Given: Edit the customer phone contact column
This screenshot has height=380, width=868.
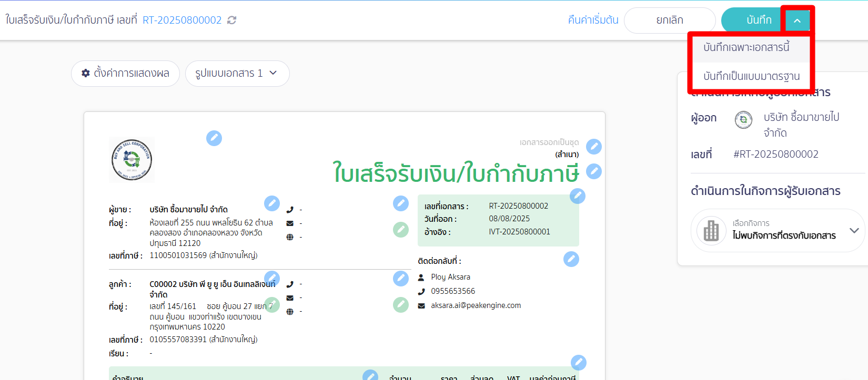Looking at the screenshot, I should pyautogui.click(x=401, y=279).
